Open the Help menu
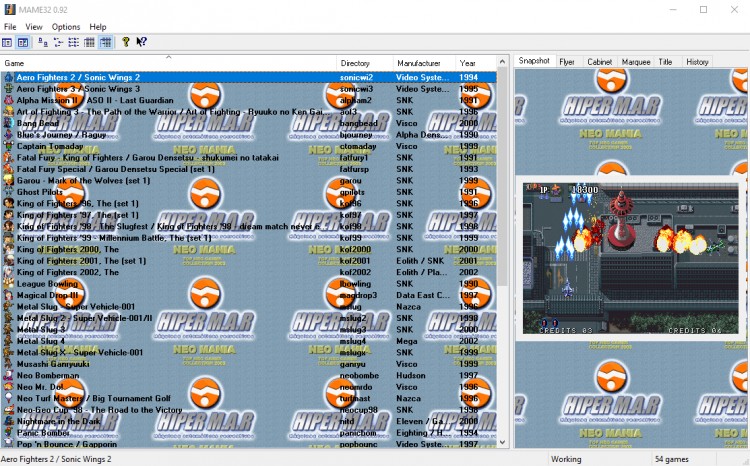Viewport: 750px width, 466px height. [98, 27]
